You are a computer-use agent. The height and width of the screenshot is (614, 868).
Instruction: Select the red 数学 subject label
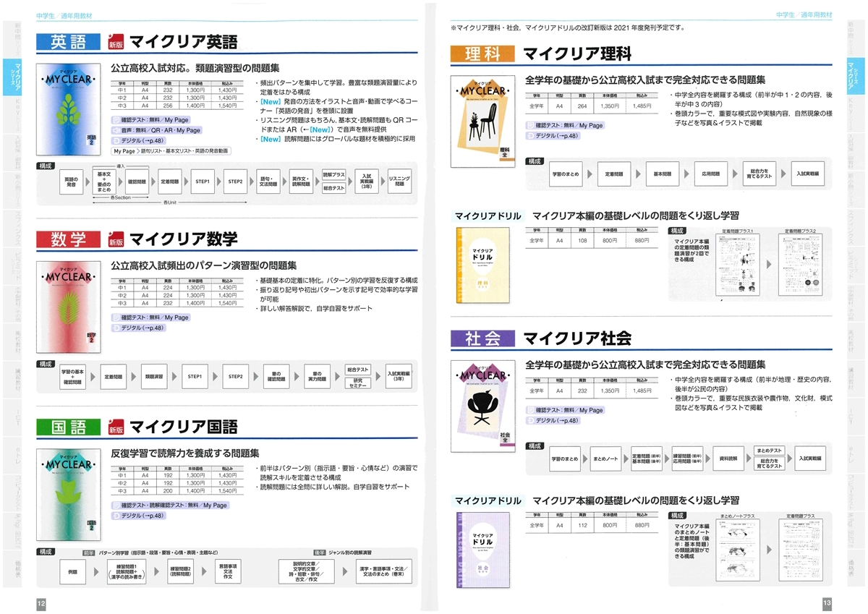pyautogui.click(x=69, y=239)
